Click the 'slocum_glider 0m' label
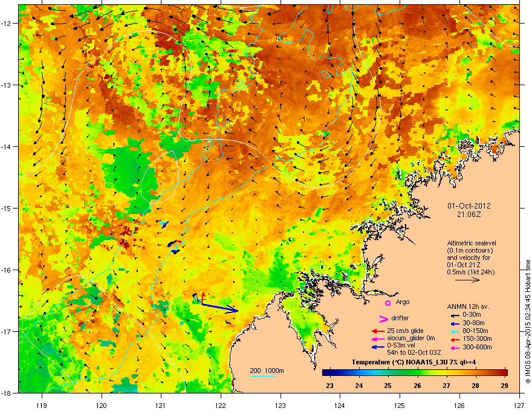532x411 pixels. pos(411,338)
